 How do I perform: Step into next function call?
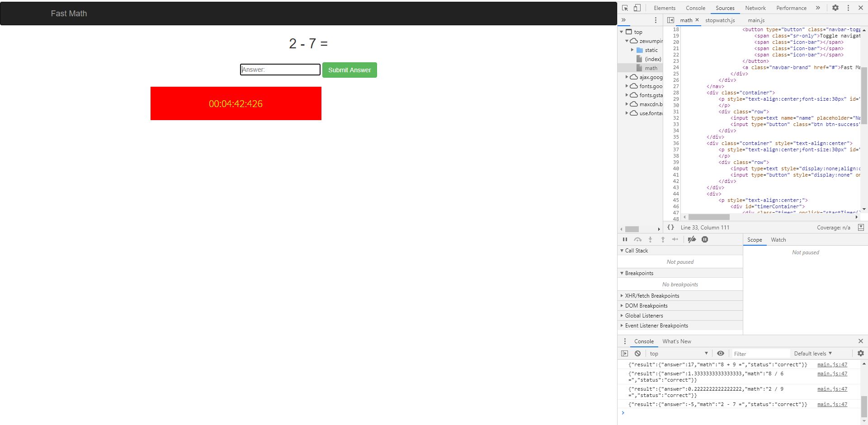[x=650, y=239]
